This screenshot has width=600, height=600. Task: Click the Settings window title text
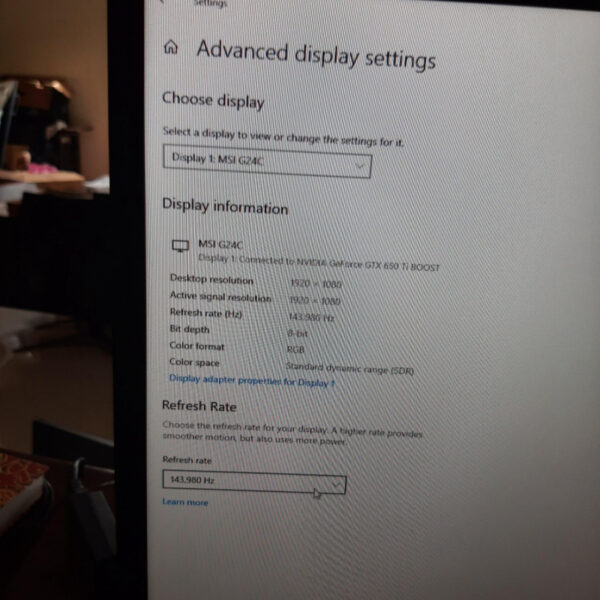pyautogui.click(x=210, y=3)
